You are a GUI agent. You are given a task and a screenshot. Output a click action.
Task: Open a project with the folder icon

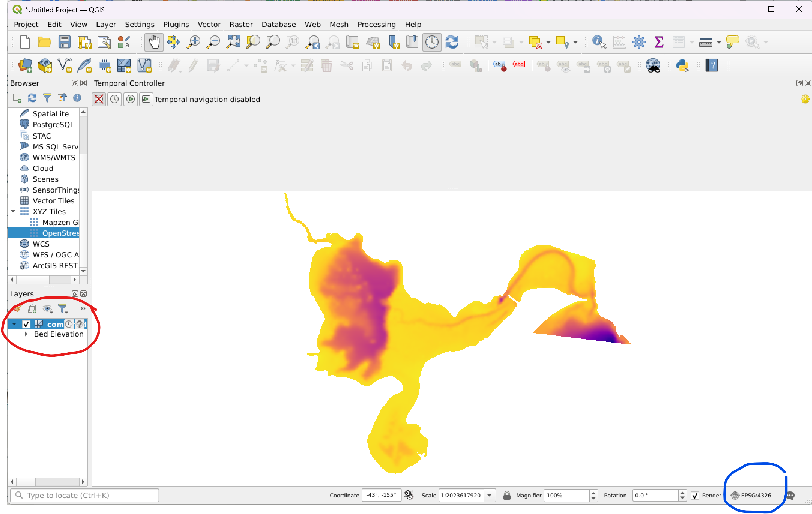pyautogui.click(x=44, y=42)
